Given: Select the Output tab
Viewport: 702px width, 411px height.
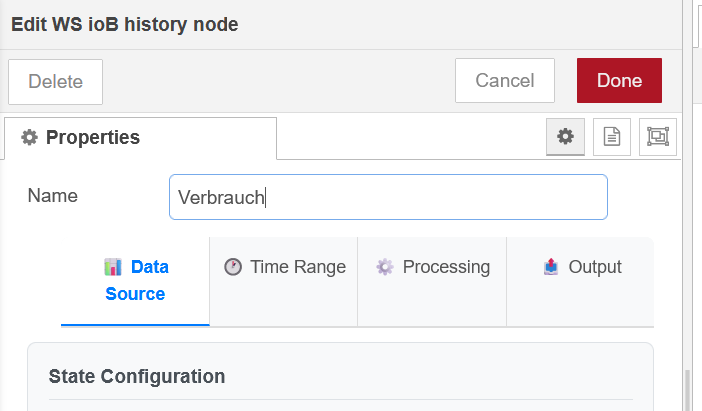Looking at the screenshot, I should 581,268.
